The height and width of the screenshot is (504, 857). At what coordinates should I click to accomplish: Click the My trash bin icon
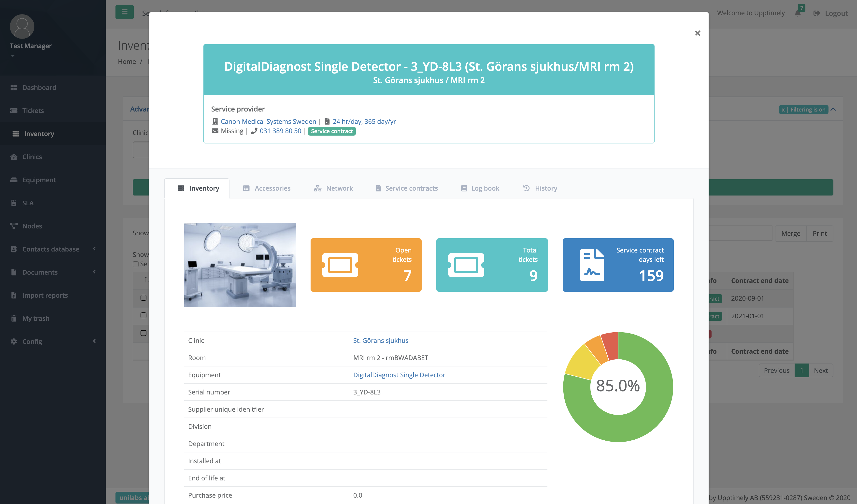coord(14,319)
